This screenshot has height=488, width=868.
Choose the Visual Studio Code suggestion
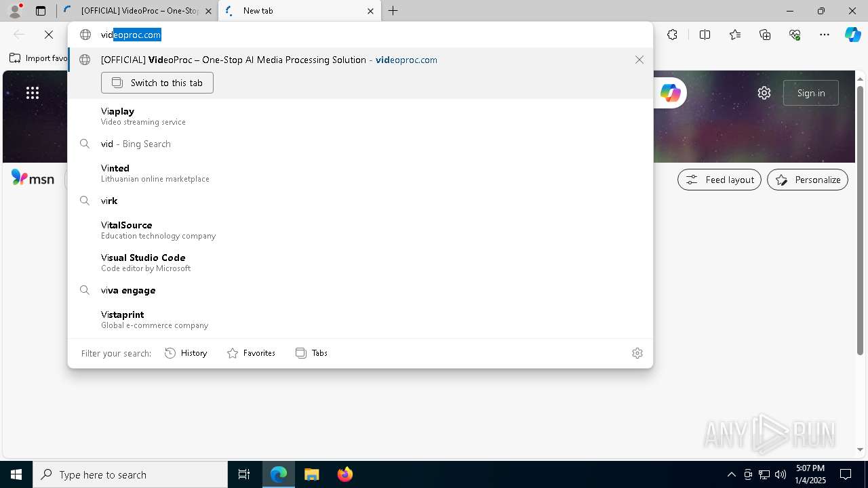pos(360,262)
